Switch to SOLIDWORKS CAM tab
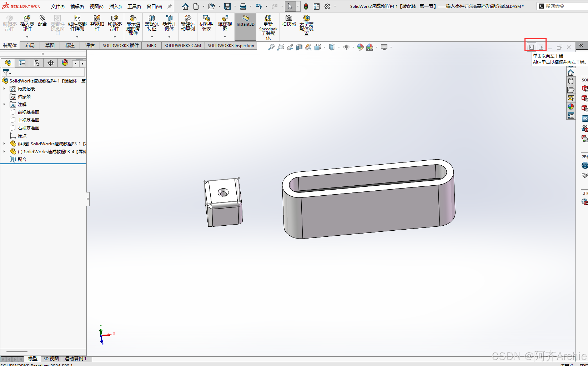Viewport: 588px width, 366px height. point(183,45)
